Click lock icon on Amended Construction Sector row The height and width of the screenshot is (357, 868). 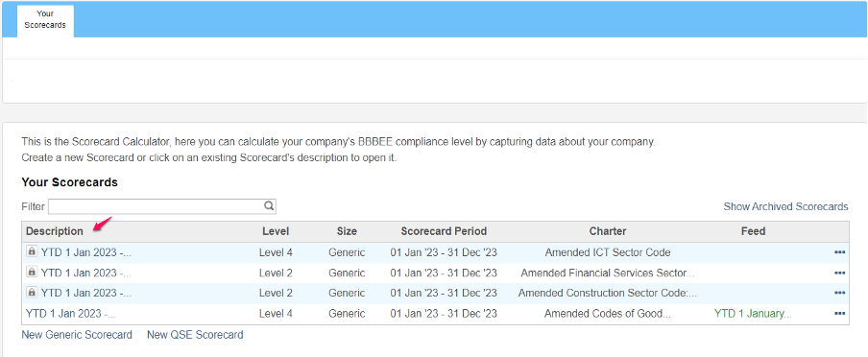pyautogui.click(x=32, y=293)
